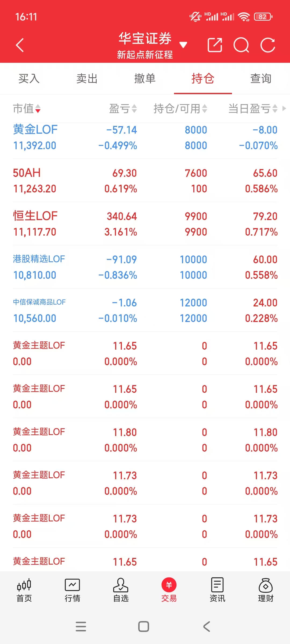Open the 恒生LOF holding row
This screenshot has width=290, height=644.
tap(145, 224)
